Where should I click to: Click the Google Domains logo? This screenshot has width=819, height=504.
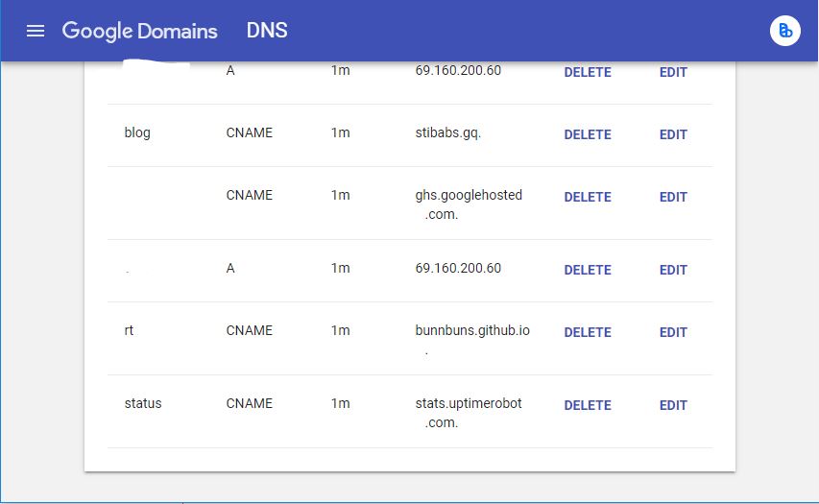click(x=140, y=31)
